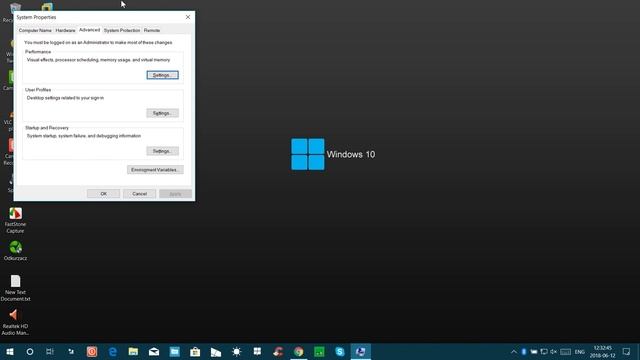Unmute via the volume tray icon
This screenshot has height=360, width=640.
tap(553, 351)
